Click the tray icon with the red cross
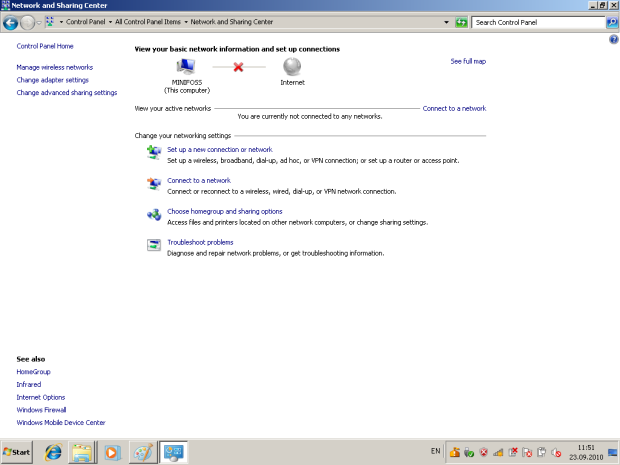Image resolution: width=620 pixels, height=465 pixels. [513, 452]
